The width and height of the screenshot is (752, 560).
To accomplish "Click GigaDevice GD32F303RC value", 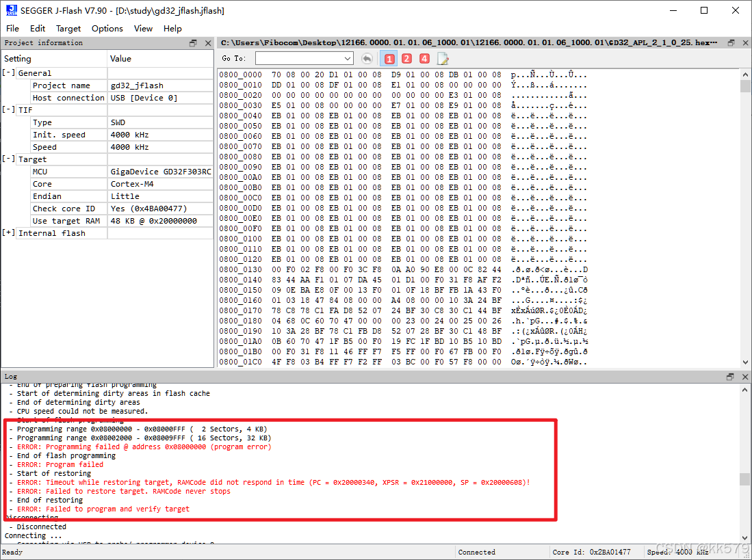I will 161,172.
